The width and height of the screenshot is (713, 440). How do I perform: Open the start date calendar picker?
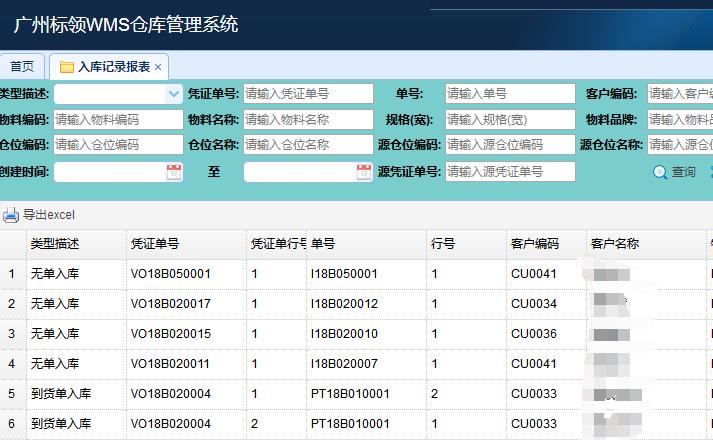pos(174,172)
